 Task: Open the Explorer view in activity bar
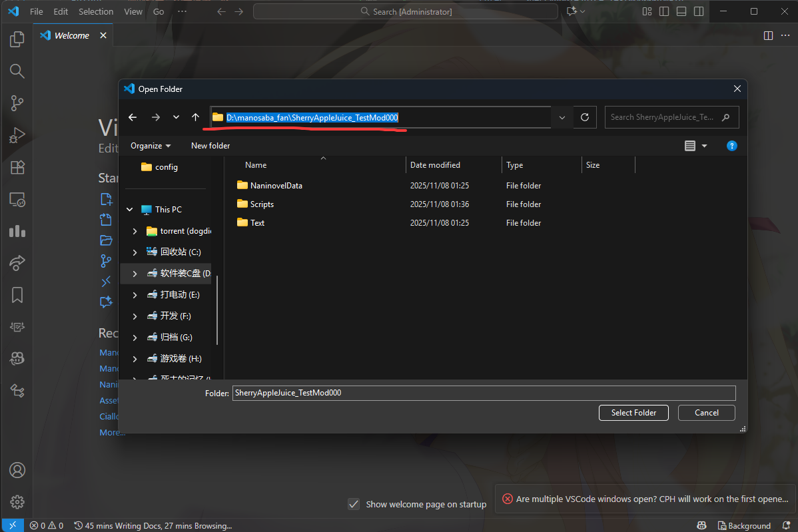17,39
